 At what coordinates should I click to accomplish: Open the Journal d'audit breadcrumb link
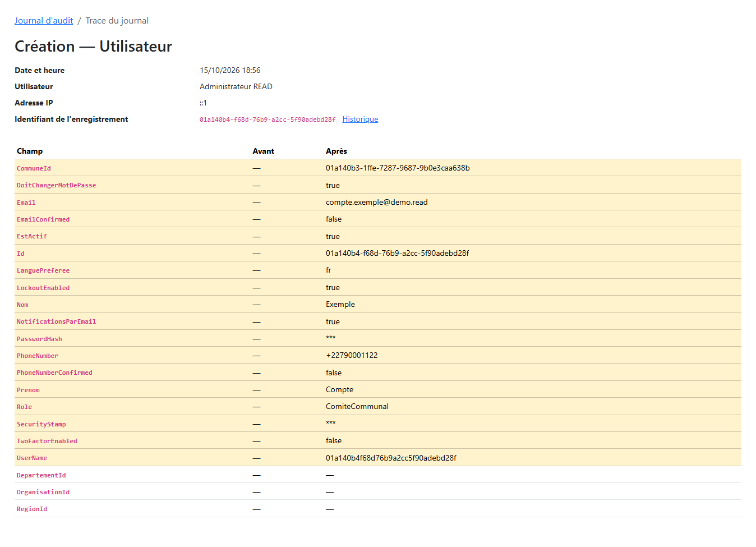coord(44,21)
